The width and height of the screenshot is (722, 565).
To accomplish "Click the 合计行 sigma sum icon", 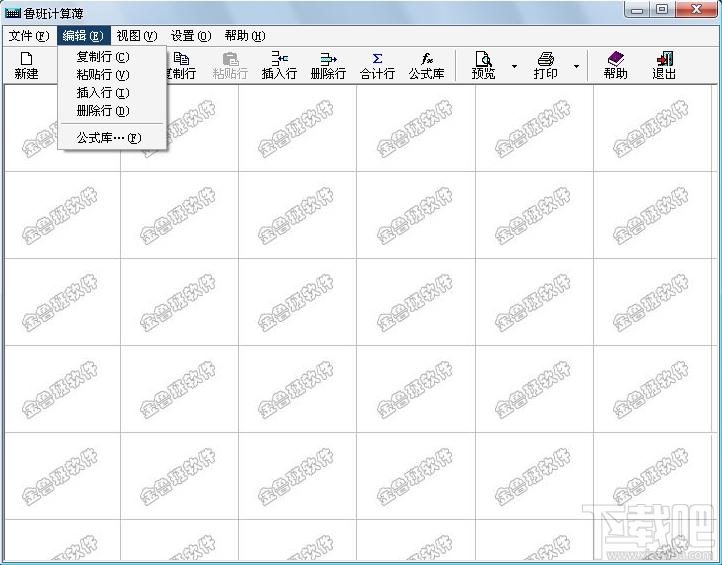I will pos(377,58).
